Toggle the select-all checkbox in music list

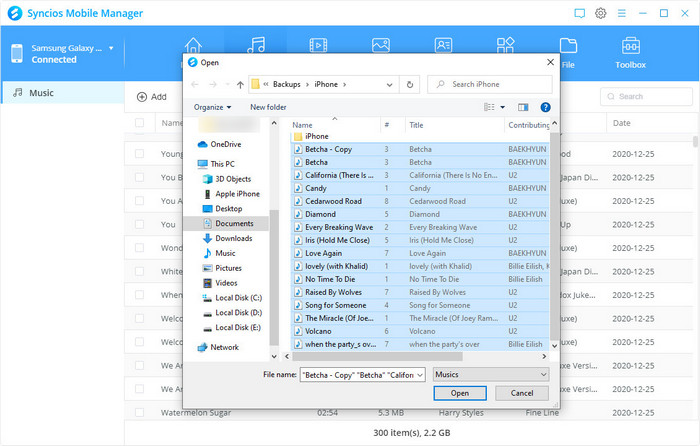(140, 123)
